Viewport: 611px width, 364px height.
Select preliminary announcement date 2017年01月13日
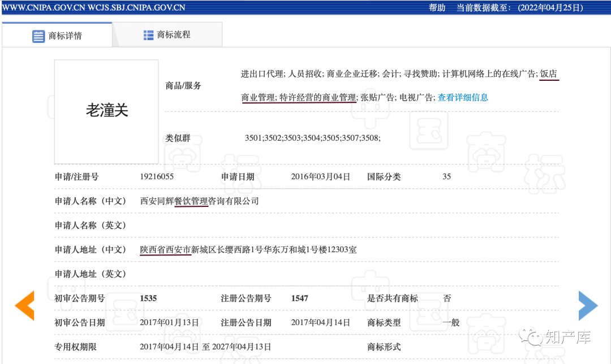[169, 322]
